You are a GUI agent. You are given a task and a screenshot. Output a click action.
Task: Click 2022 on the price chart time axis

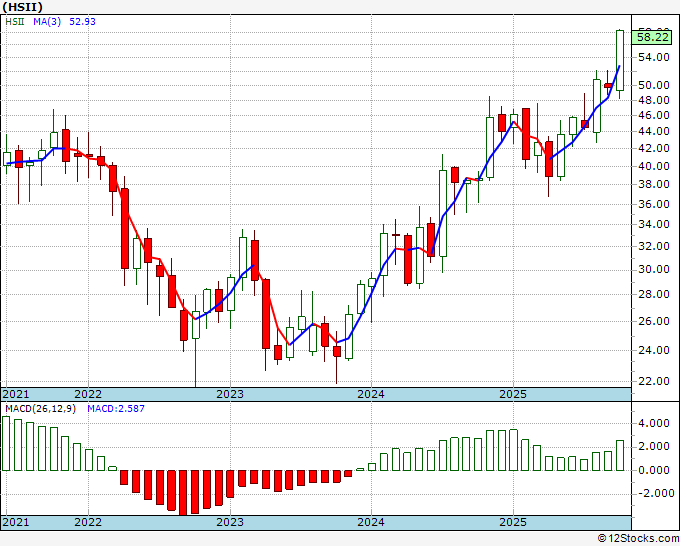[x=88, y=394]
